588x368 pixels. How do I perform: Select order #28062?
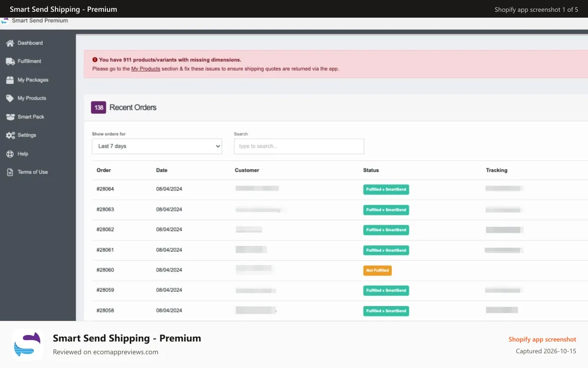(105, 230)
